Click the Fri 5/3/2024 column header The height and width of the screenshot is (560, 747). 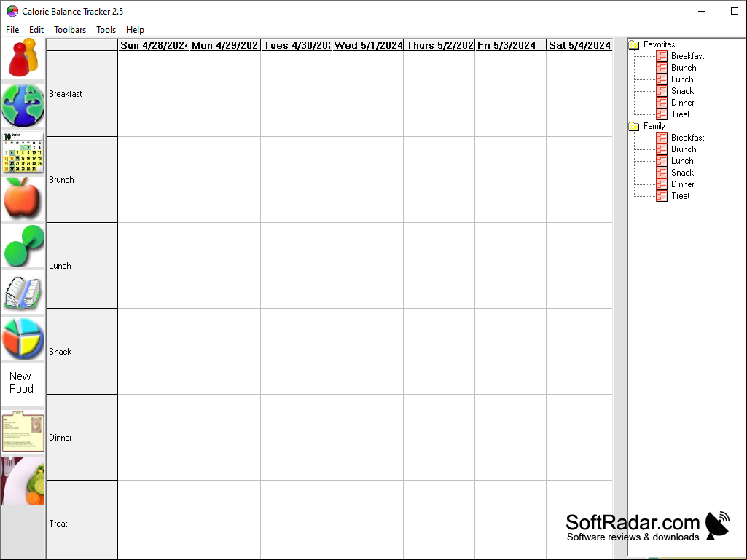511,45
